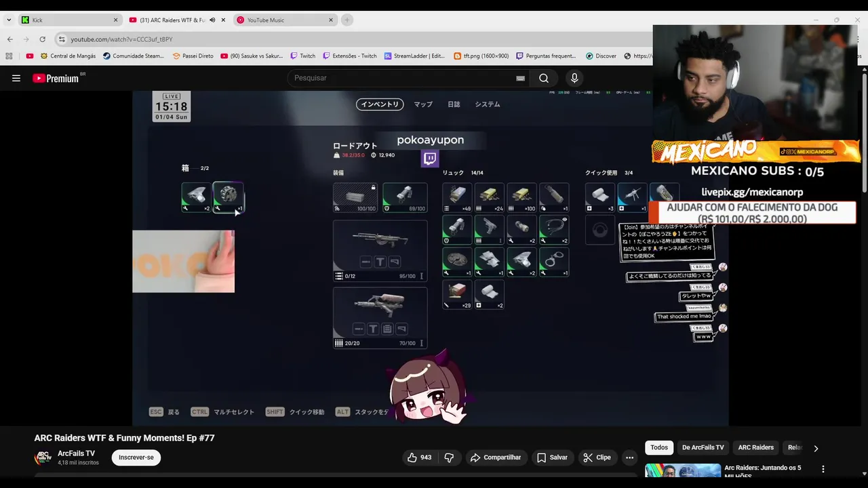Image resolution: width=868 pixels, height=488 pixels.
Task: Click the locked slot showing 100/100
Action: [355, 197]
